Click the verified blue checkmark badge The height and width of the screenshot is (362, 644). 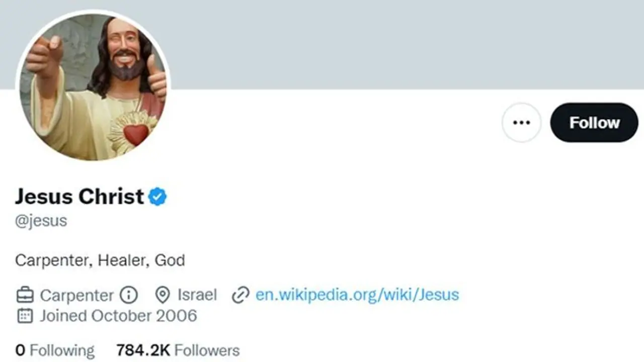coord(156,197)
